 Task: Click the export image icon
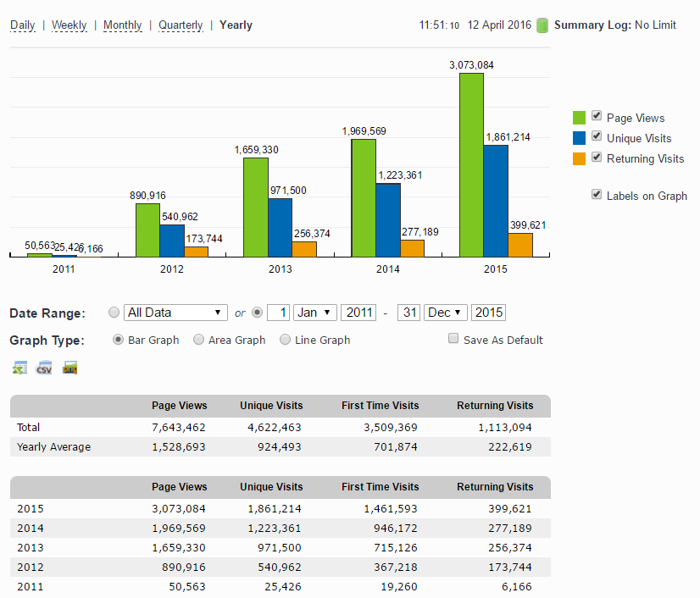[x=69, y=368]
